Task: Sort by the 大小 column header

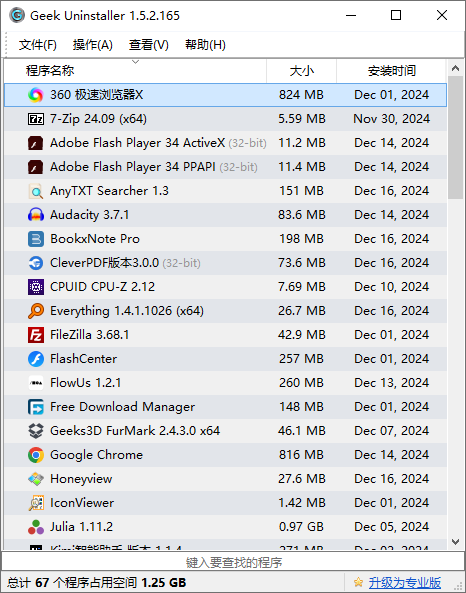Action: pyautogui.click(x=301, y=71)
